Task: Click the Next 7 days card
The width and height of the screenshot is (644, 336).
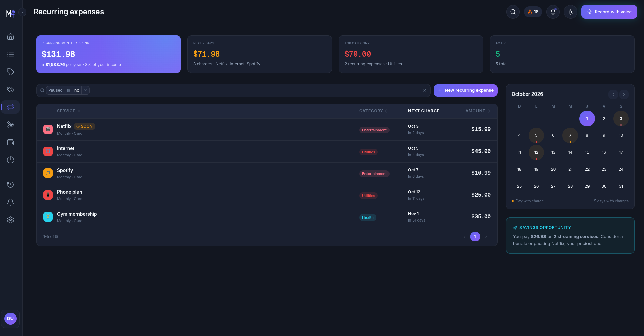Action: pos(260,54)
